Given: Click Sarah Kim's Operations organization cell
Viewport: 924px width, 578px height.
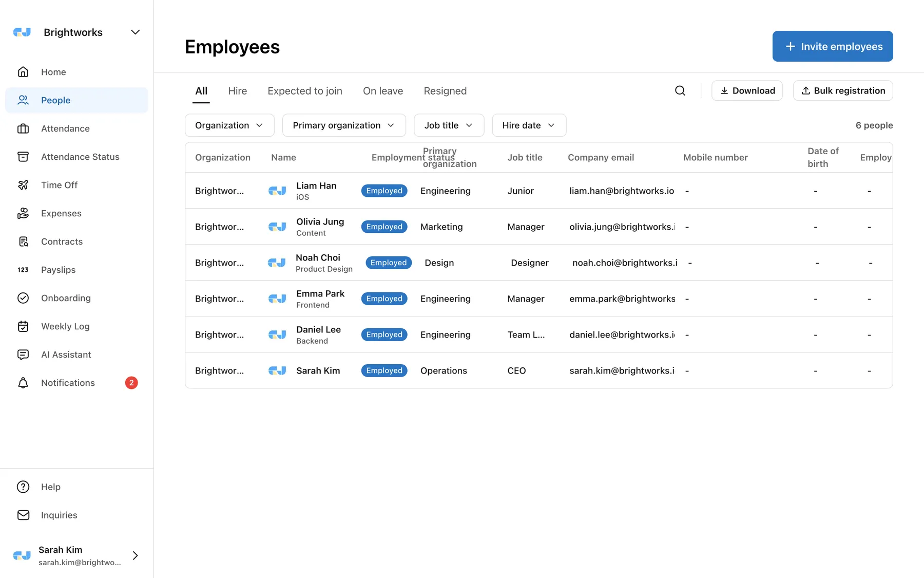Looking at the screenshot, I should tap(444, 370).
